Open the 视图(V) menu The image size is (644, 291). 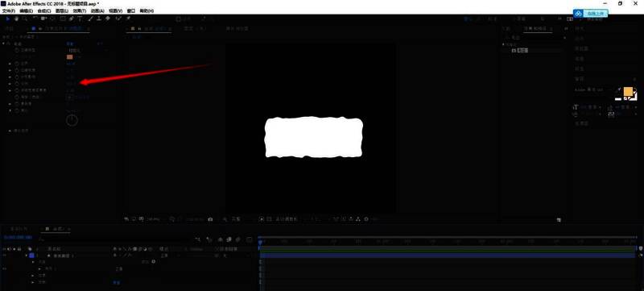pyautogui.click(x=115, y=10)
